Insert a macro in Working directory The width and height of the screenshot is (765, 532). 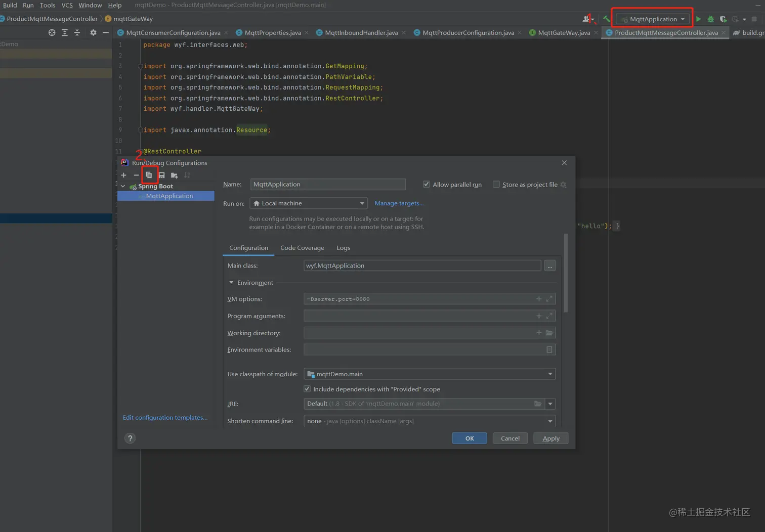[539, 333]
